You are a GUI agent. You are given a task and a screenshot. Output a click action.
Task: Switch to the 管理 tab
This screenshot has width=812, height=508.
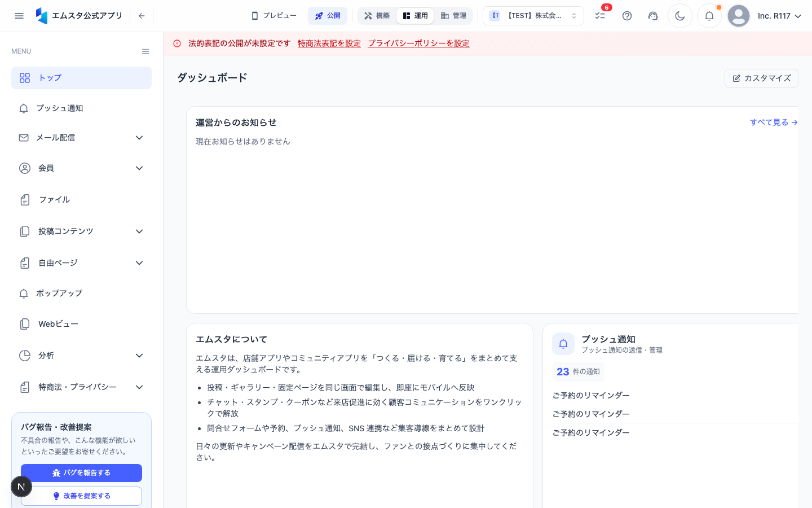453,16
